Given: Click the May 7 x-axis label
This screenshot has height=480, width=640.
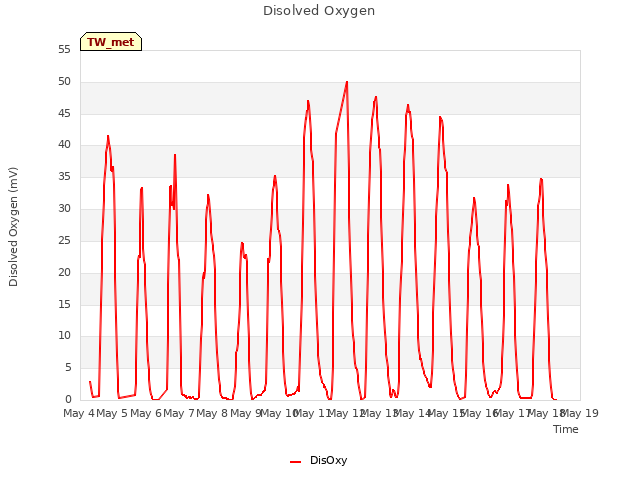Looking at the screenshot, I should click(x=178, y=413).
